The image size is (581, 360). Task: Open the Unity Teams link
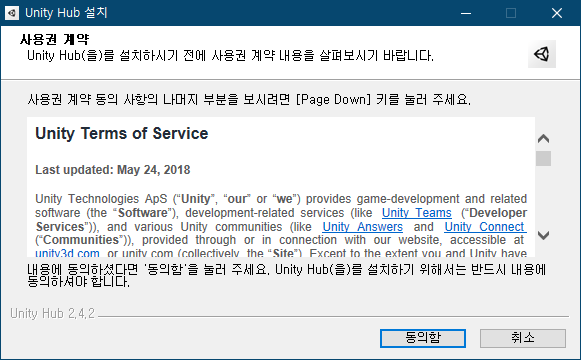tap(417, 213)
